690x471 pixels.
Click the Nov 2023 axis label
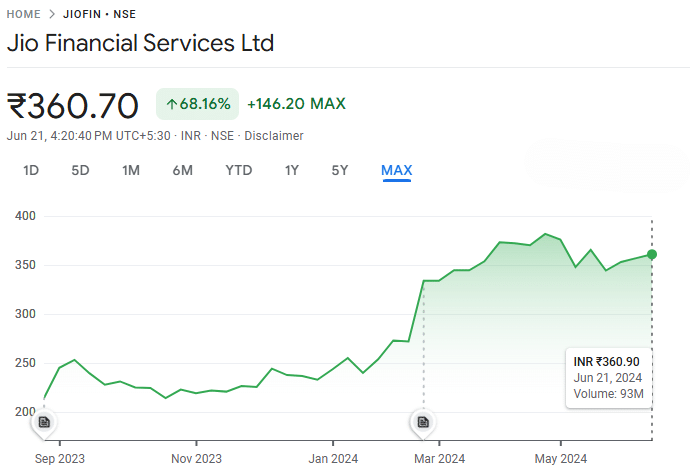click(196, 459)
